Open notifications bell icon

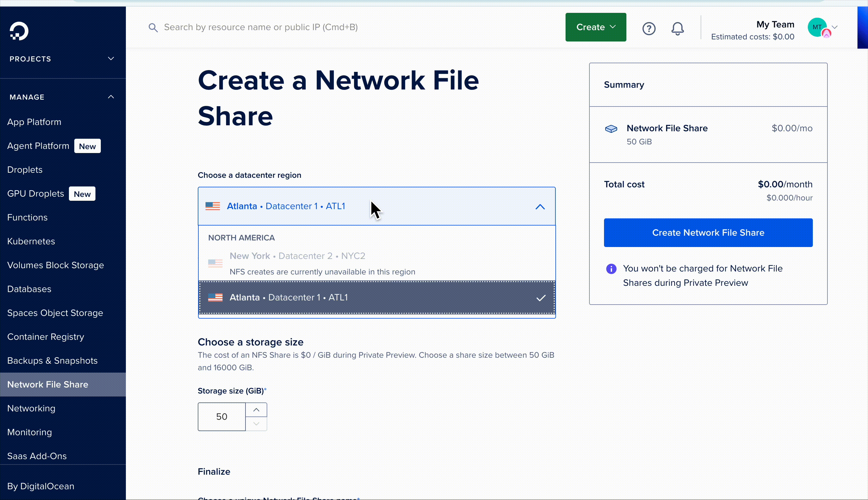pos(677,29)
